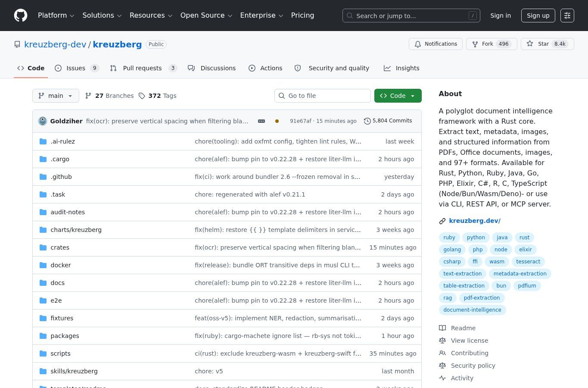Open the GitHub homepage logo
This screenshot has height=388, width=588.
(x=21, y=16)
